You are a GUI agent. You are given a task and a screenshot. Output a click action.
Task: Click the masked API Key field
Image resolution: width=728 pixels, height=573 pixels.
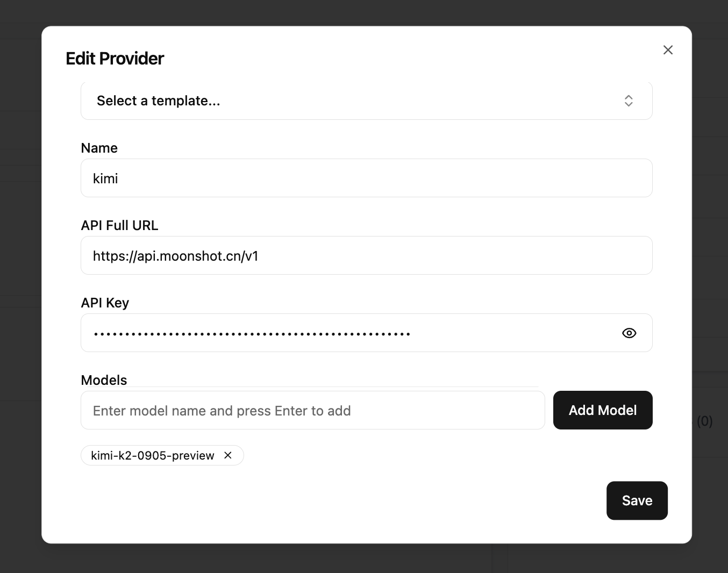click(x=344, y=333)
